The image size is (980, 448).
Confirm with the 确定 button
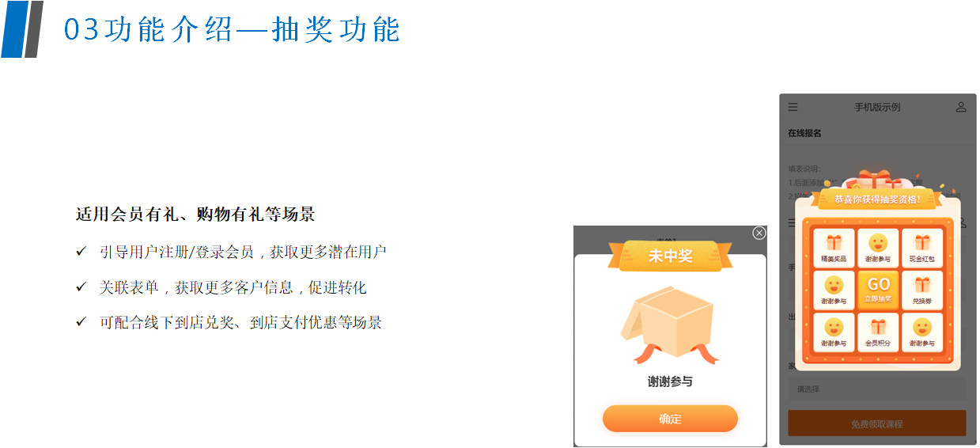pos(670,419)
